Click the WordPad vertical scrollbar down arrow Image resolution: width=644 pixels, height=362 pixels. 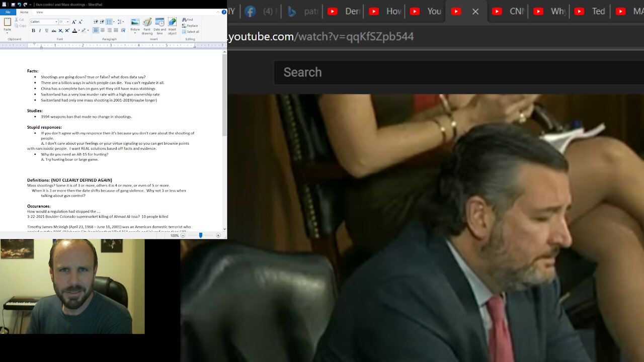(x=224, y=229)
